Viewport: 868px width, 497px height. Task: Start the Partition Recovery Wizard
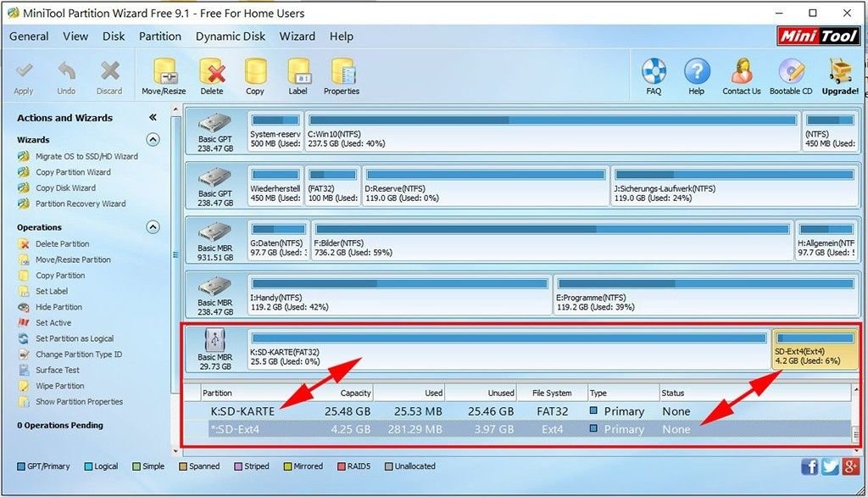click(x=81, y=204)
